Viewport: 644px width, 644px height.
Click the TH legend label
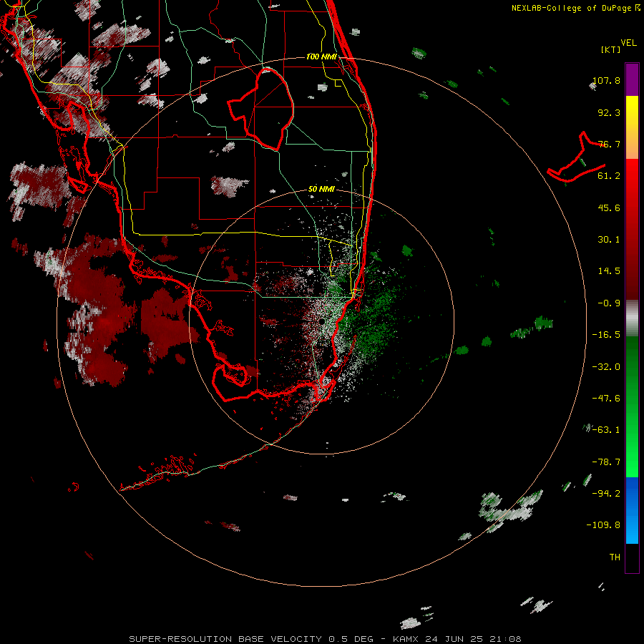[x=615, y=557]
